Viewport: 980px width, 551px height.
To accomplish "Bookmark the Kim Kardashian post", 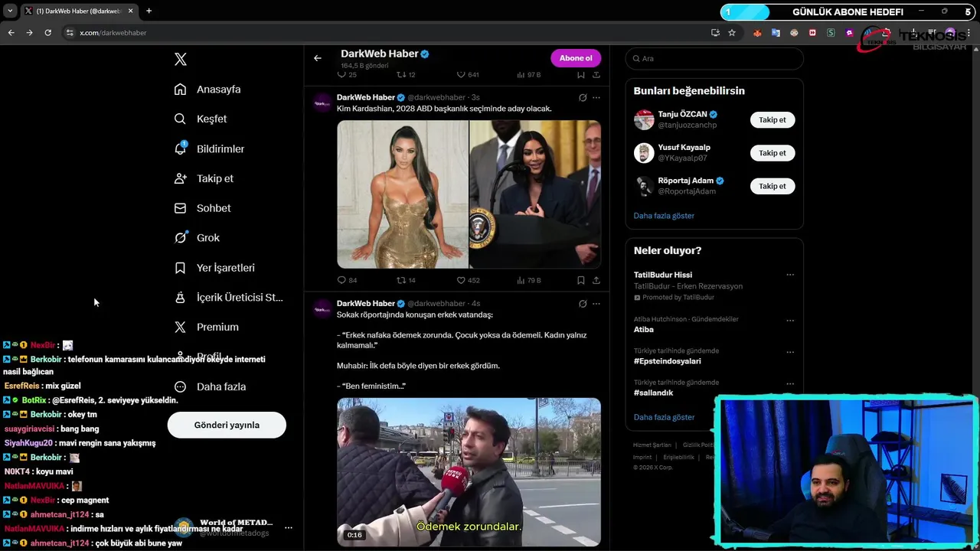I will [581, 280].
